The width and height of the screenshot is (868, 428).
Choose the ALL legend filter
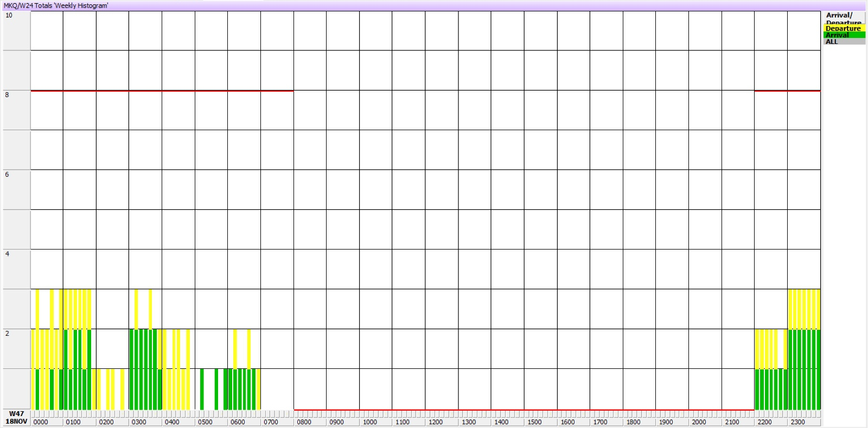[x=844, y=42]
